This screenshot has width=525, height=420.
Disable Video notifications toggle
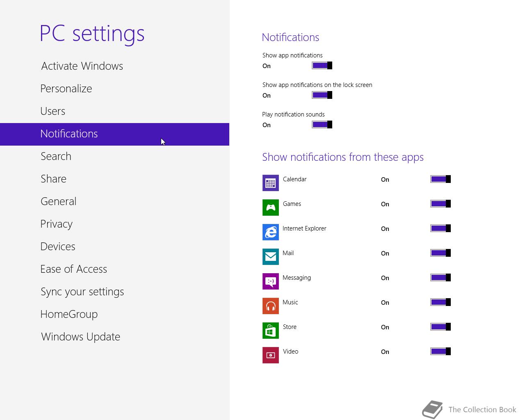pos(441,352)
